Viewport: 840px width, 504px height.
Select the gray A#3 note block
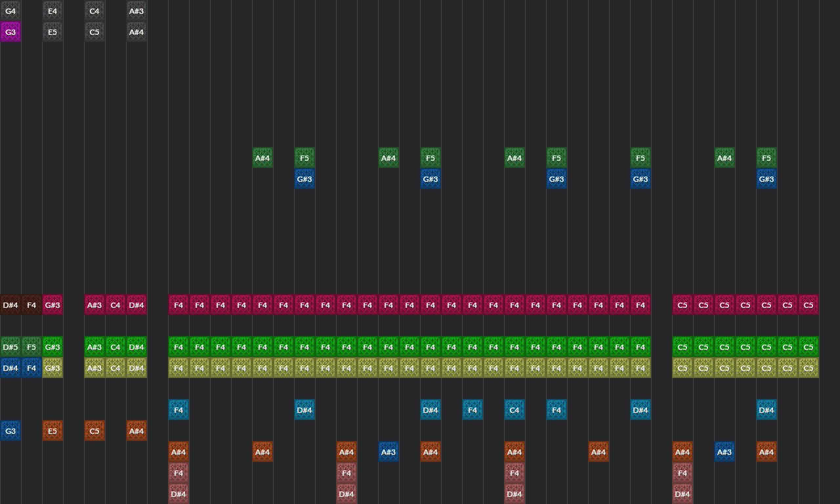[136, 11]
